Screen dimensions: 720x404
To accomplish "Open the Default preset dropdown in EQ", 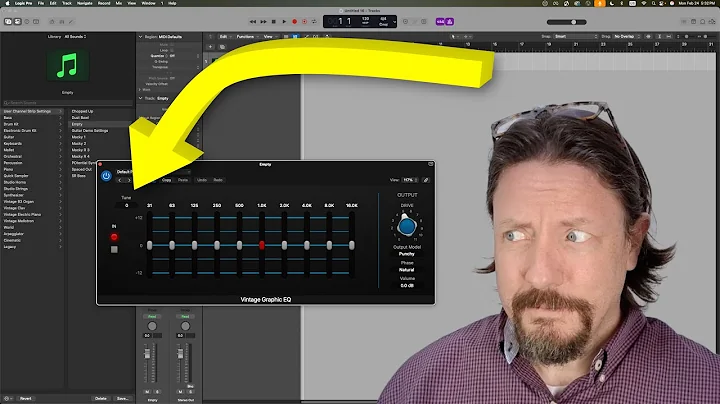I will [153, 172].
